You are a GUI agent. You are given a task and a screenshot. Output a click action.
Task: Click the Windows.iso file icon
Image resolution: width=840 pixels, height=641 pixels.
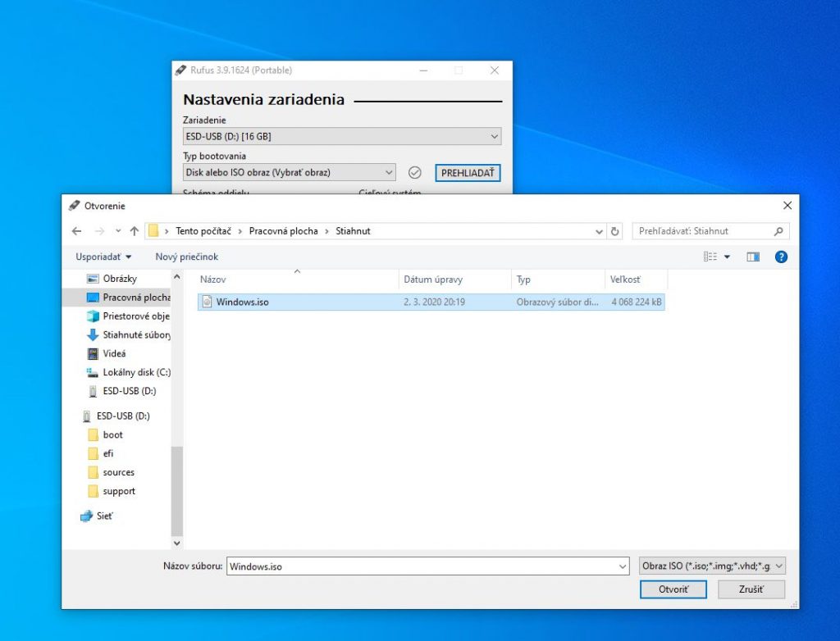pyautogui.click(x=207, y=302)
